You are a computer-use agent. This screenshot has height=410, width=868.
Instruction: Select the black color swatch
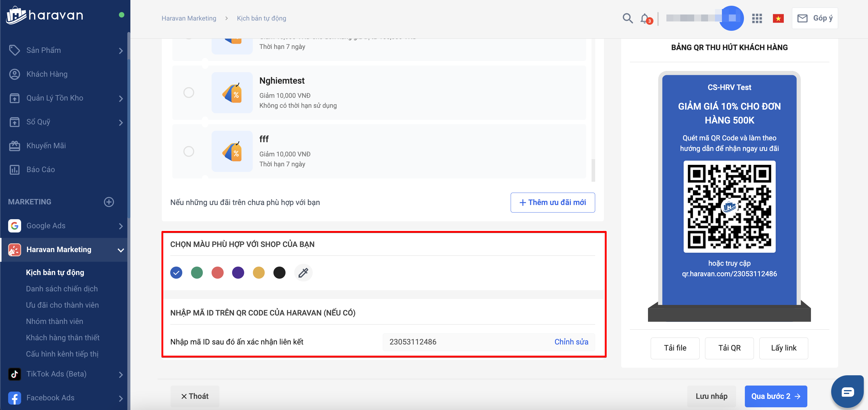pyautogui.click(x=279, y=272)
